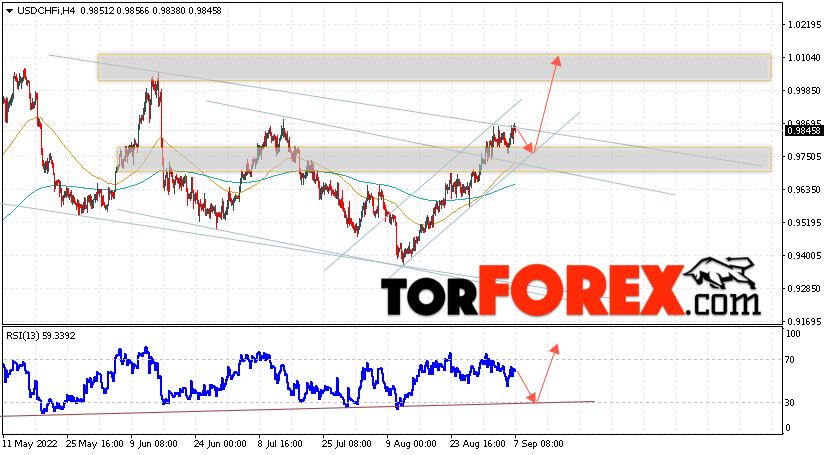Select price level 0.95195 on the axis
828x455 pixels.
pyautogui.click(x=804, y=223)
